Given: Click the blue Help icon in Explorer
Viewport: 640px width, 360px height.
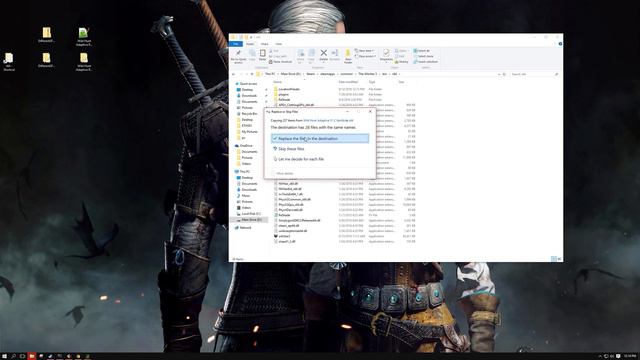Looking at the screenshot, I should coord(560,44).
